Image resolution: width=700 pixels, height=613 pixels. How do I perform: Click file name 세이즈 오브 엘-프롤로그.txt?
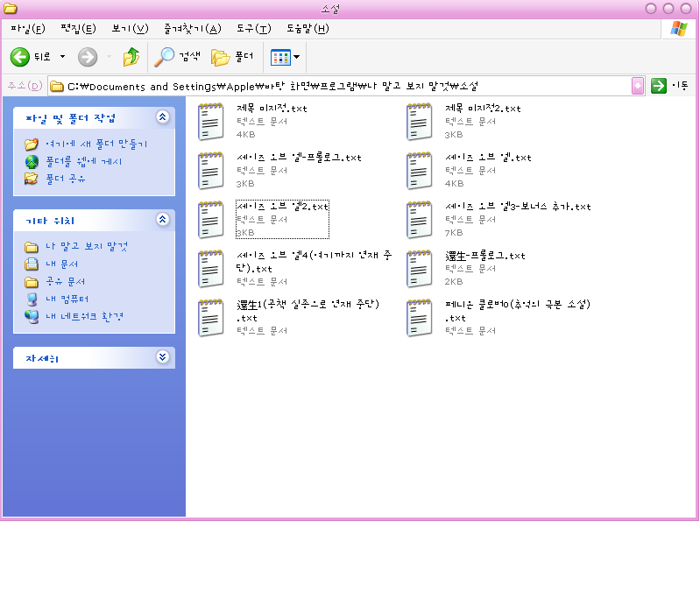299,158
